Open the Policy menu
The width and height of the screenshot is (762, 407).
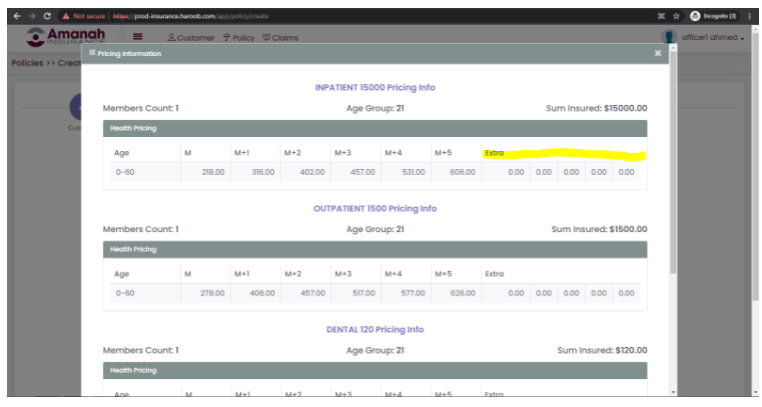239,37
